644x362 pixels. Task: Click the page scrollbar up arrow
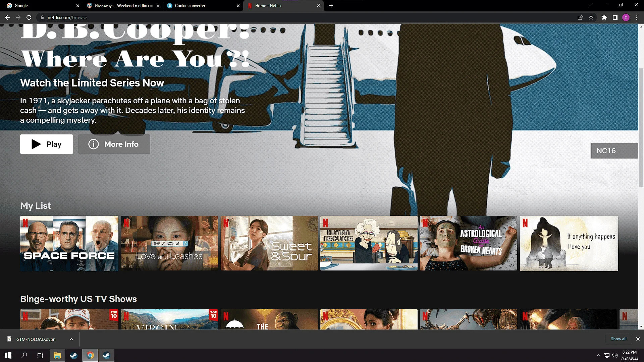pyautogui.click(x=641, y=26)
